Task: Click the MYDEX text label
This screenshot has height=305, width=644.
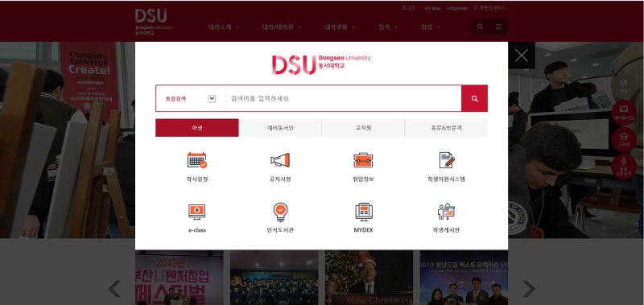Action: pos(363,230)
